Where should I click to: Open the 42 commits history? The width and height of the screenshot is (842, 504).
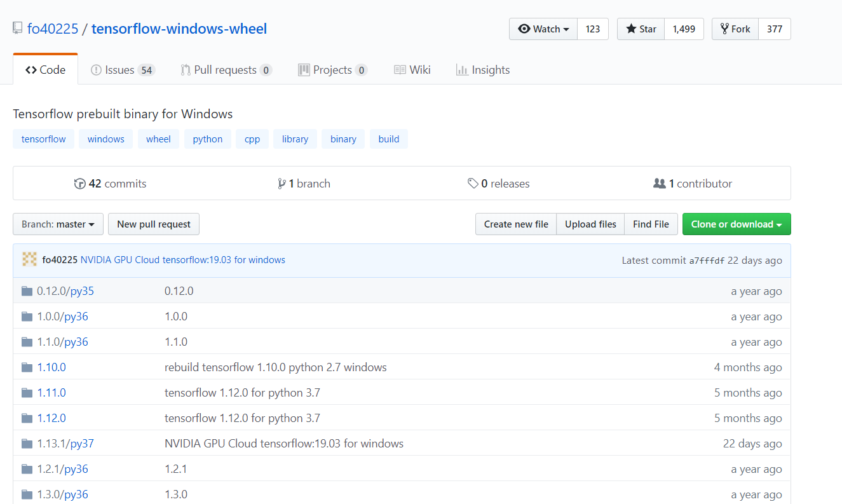tap(111, 184)
